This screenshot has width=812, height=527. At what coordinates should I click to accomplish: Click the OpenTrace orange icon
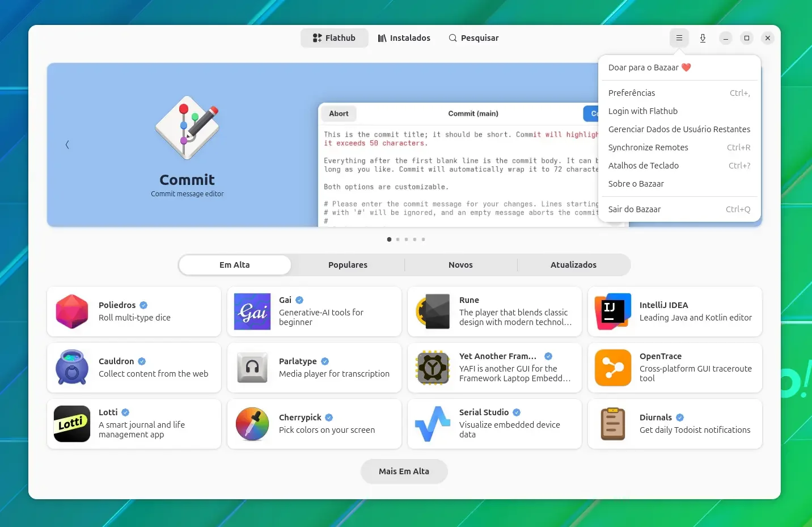[613, 368]
